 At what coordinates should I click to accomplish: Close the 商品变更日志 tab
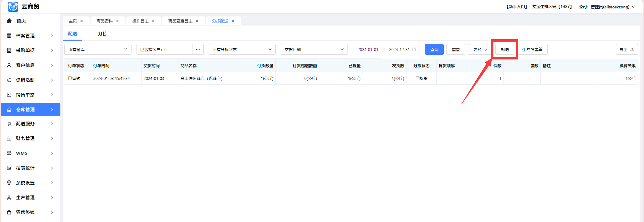click(197, 21)
